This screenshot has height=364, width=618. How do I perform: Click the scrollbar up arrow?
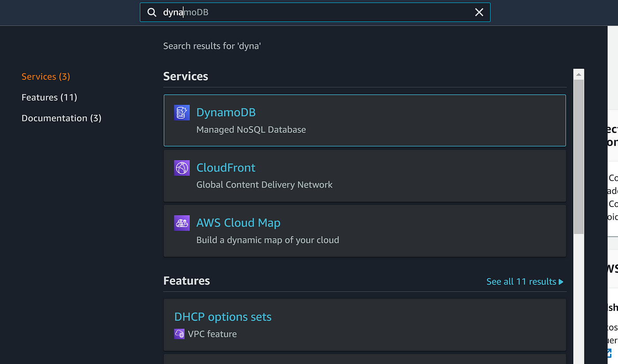coord(579,74)
